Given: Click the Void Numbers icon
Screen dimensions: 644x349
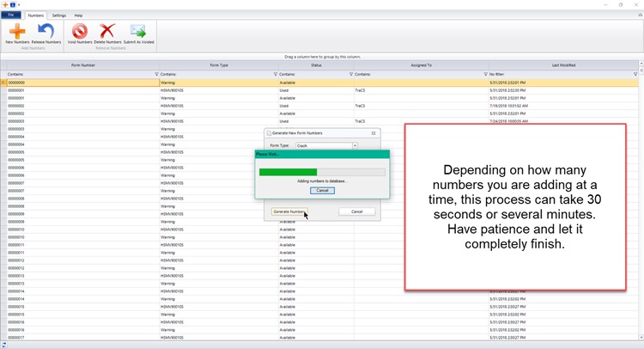Looking at the screenshot, I should click(x=79, y=32).
